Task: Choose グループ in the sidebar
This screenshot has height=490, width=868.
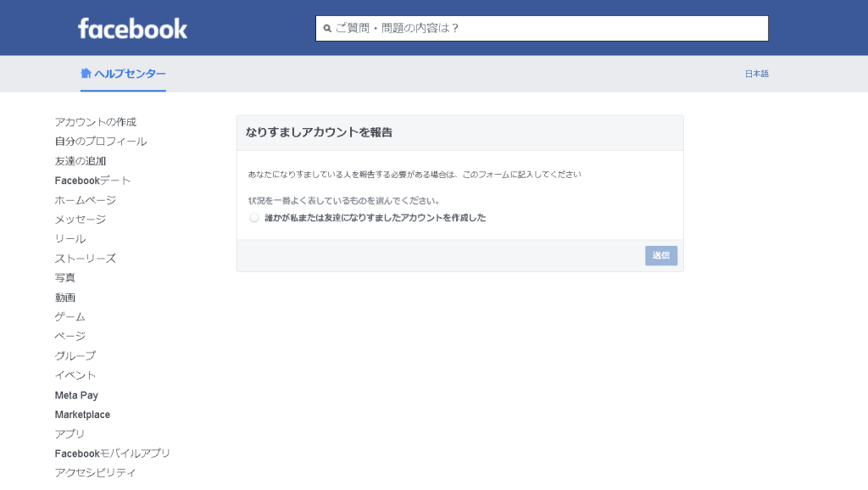Action: 75,356
